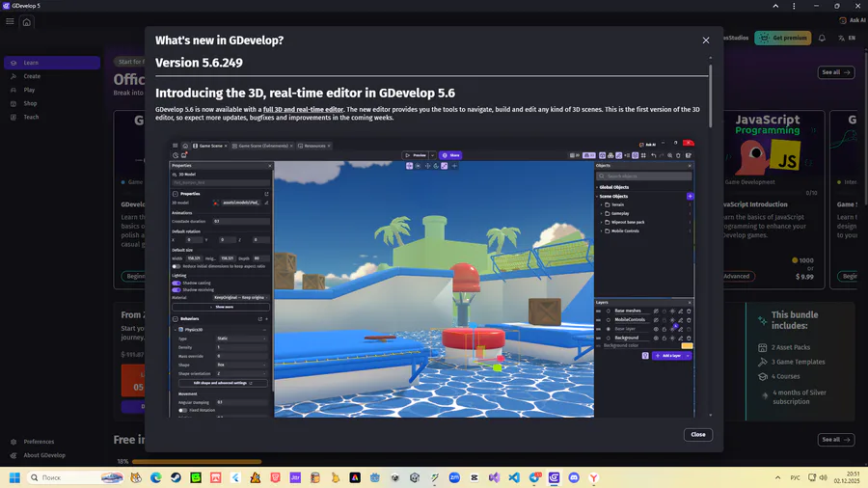Viewport: 868px width, 488px height.
Task: Open the title bar three-dot menu
Action: click(794, 6)
